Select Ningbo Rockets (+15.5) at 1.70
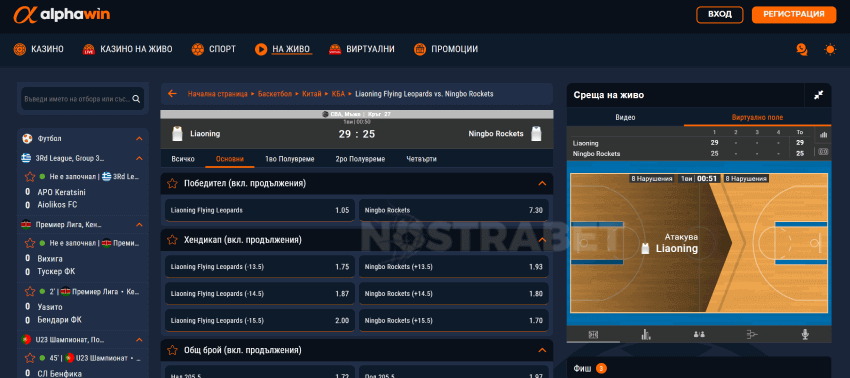Screen dimensions: 850x378 click(454, 321)
